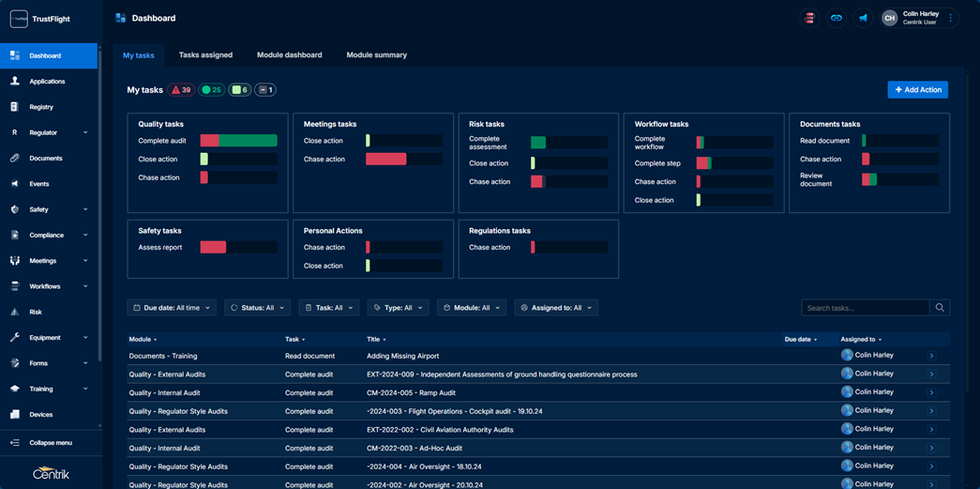Expand the Compliance sidebar menu
Image resolution: width=980 pixels, height=489 pixels.
point(49,236)
